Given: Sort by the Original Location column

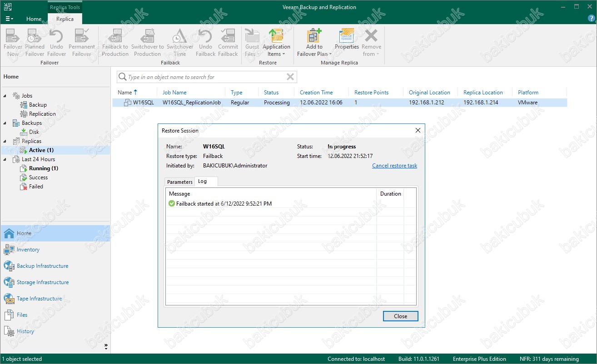Looking at the screenshot, I should [429, 93].
